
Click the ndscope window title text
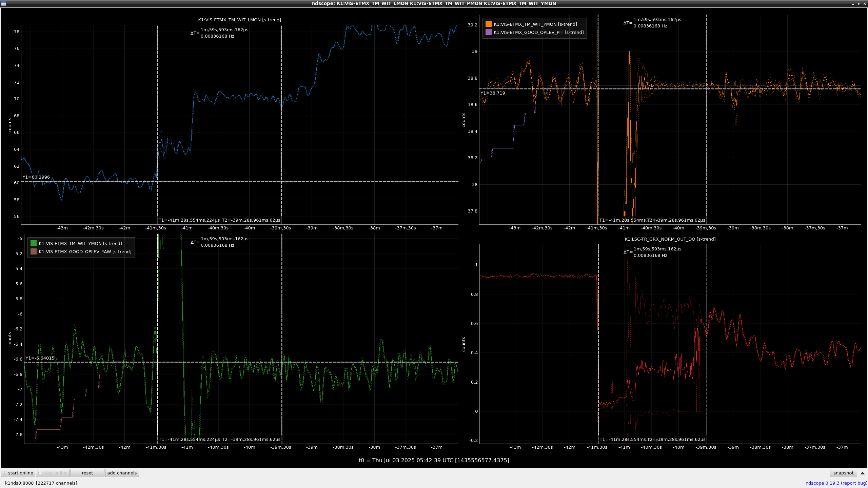click(434, 3)
